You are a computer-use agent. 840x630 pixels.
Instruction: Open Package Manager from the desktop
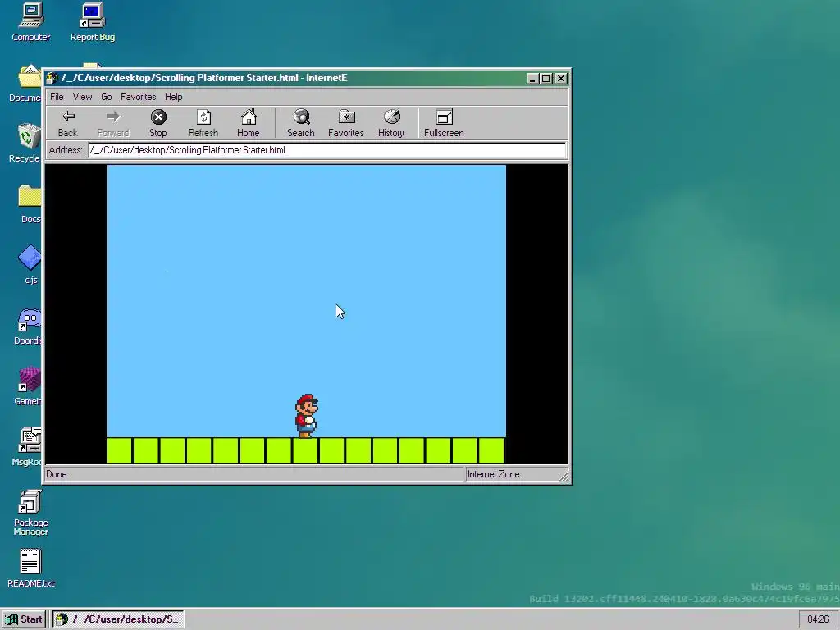30,513
